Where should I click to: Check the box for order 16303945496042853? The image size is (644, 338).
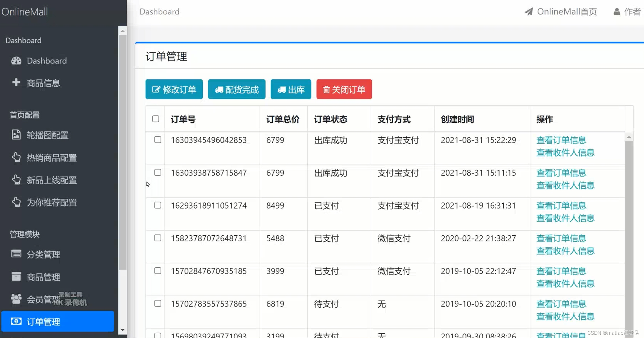click(158, 140)
